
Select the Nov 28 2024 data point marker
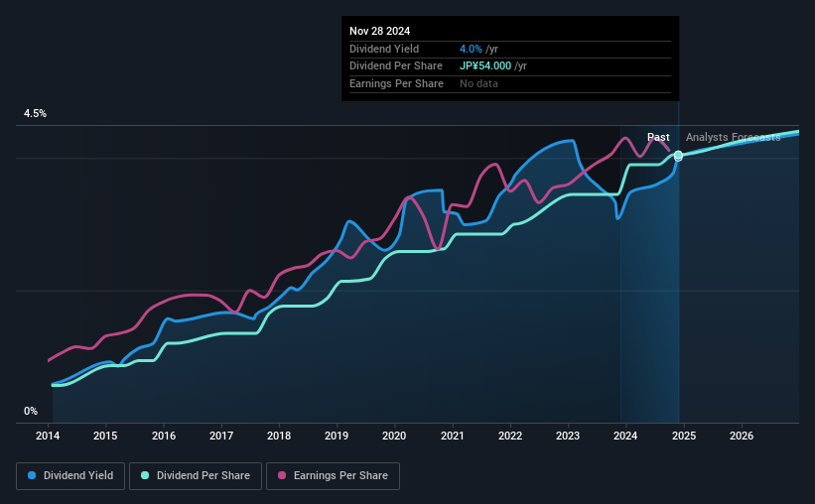(x=678, y=156)
